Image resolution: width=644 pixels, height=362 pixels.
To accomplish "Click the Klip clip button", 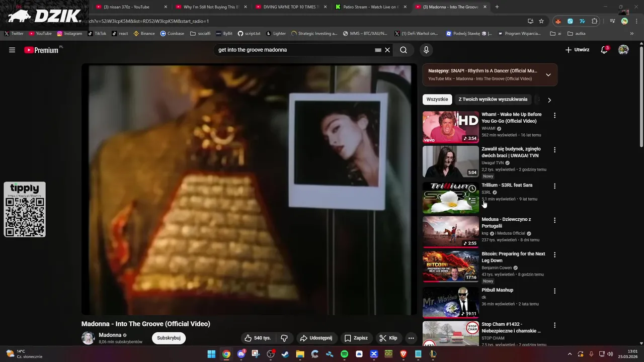I will pos(388,338).
